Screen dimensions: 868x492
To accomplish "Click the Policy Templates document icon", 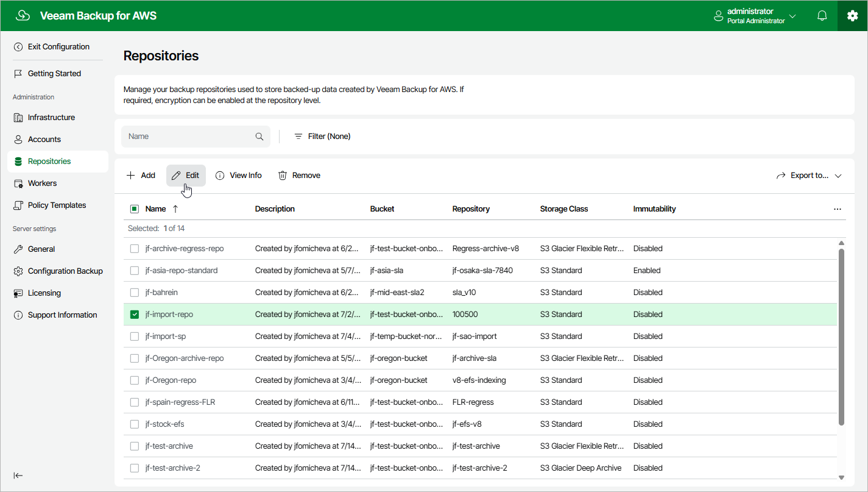I will (x=18, y=205).
